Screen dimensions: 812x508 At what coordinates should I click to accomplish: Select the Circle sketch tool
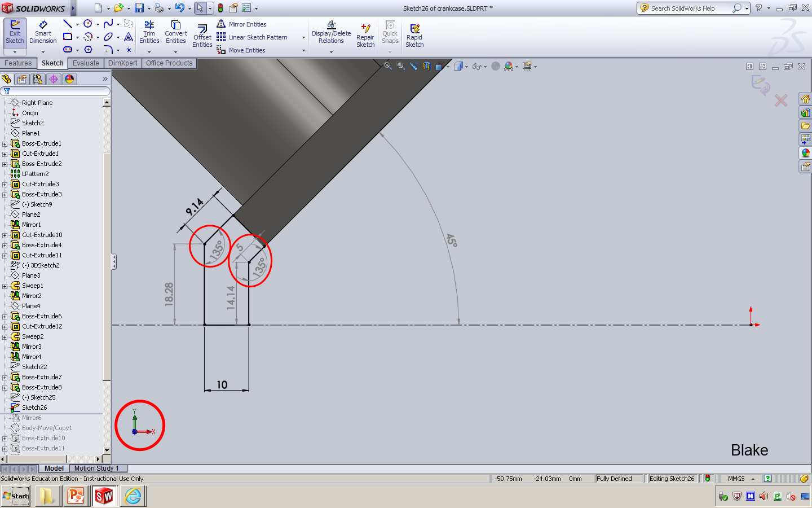point(88,24)
